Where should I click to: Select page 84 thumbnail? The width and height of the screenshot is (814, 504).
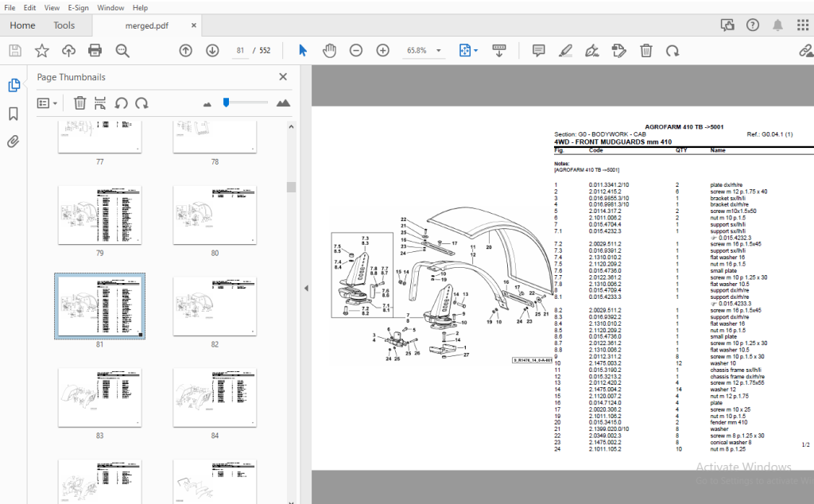pos(215,397)
